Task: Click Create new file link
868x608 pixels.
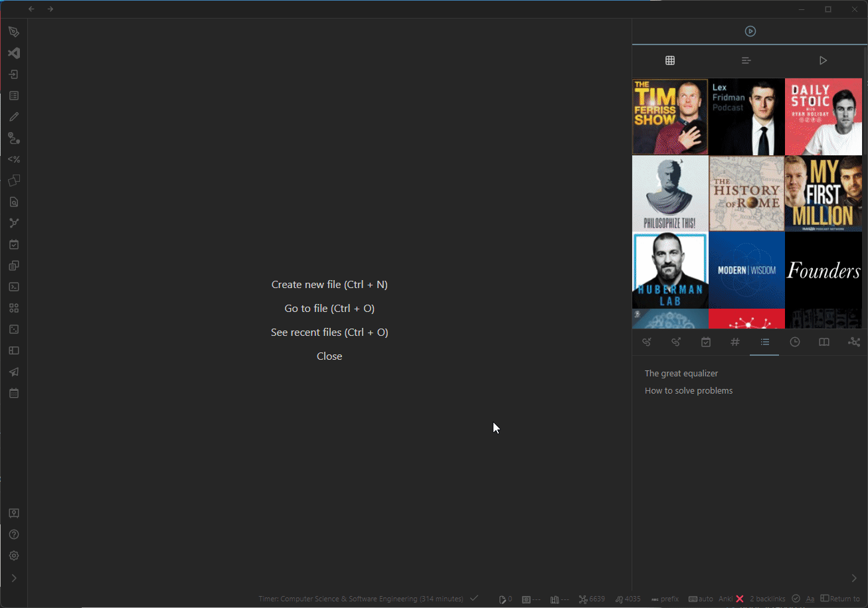Action: 329,284
